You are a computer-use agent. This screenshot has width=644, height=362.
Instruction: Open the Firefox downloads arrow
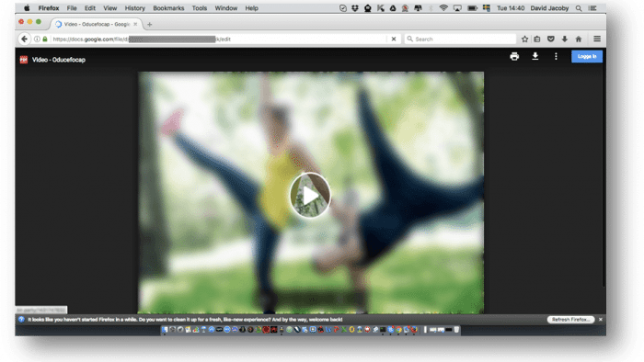point(565,39)
